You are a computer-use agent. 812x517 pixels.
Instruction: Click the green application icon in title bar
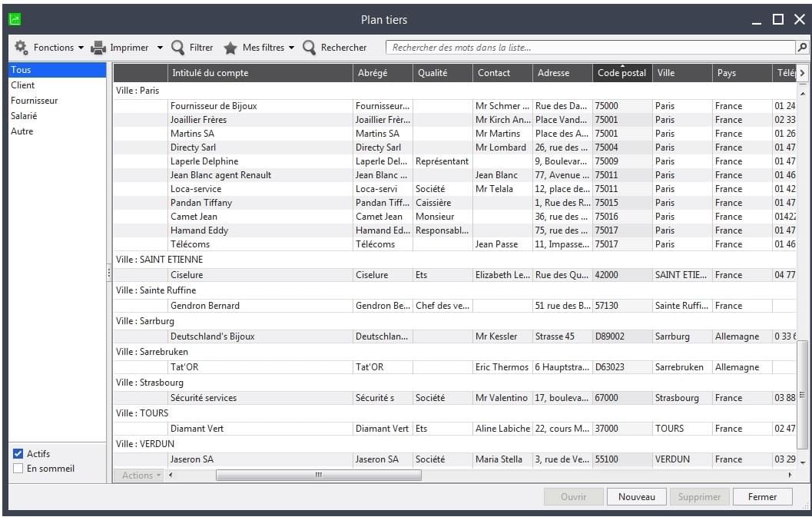[15, 20]
